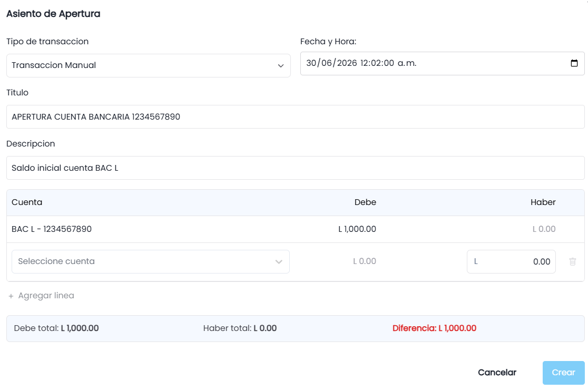Click the L 0.00 Debe value in the second row
Viewport: 588px width, 390px height.
tap(364, 261)
